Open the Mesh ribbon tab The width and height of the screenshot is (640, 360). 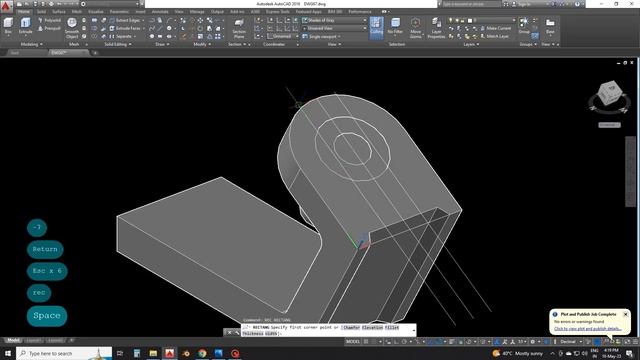click(x=77, y=12)
